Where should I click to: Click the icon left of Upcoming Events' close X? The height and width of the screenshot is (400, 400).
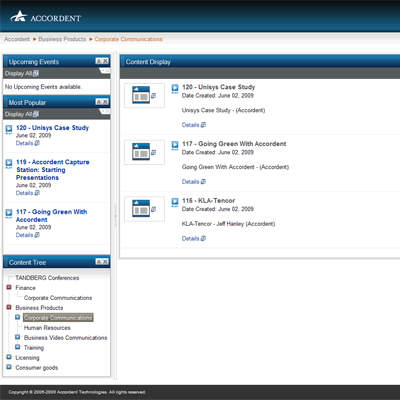pos(99,61)
